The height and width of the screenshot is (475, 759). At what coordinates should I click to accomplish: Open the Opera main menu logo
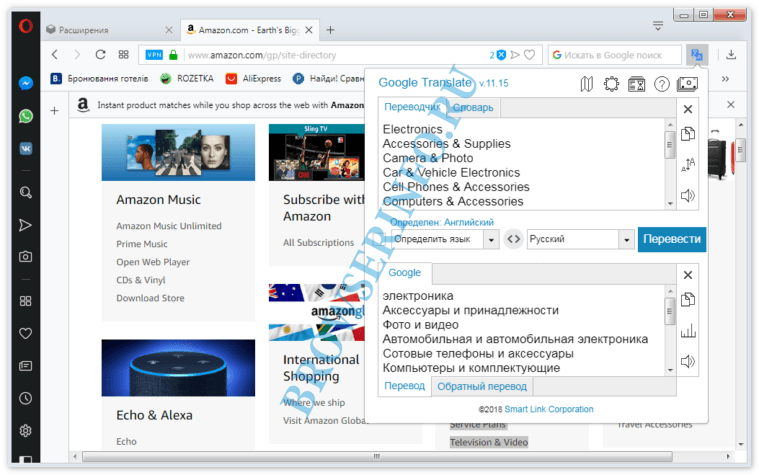click(26, 26)
